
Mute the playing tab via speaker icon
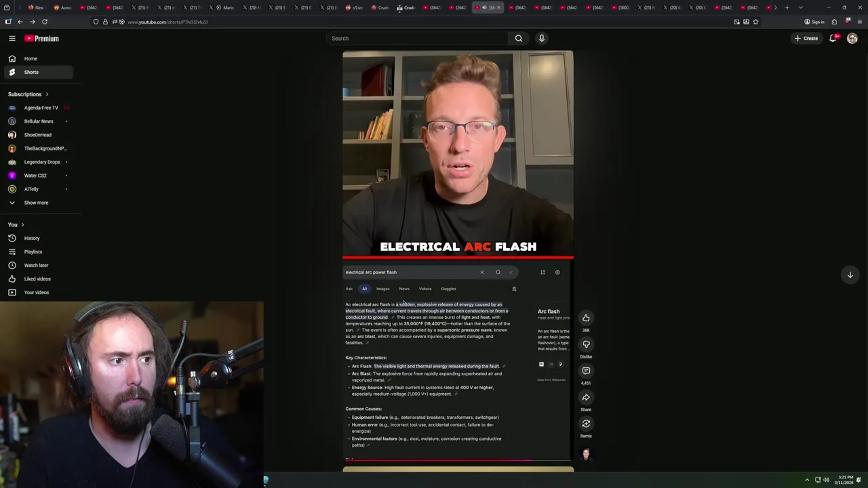tap(484, 7)
